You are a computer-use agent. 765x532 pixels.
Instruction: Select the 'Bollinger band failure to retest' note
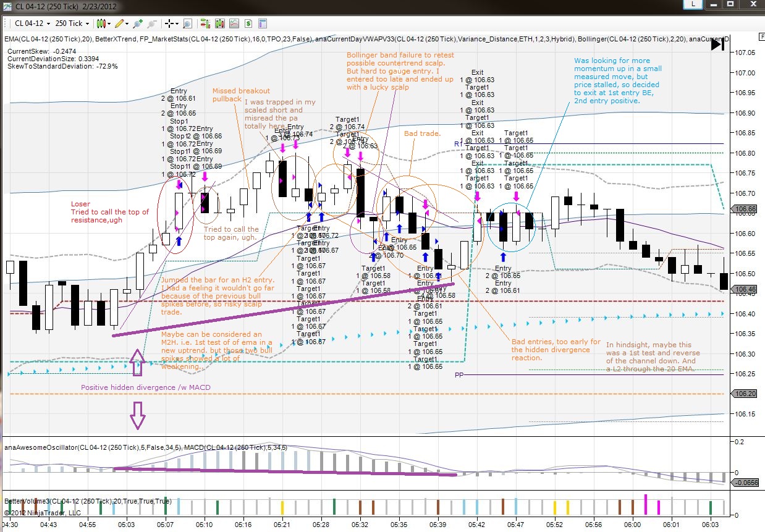click(x=400, y=71)
